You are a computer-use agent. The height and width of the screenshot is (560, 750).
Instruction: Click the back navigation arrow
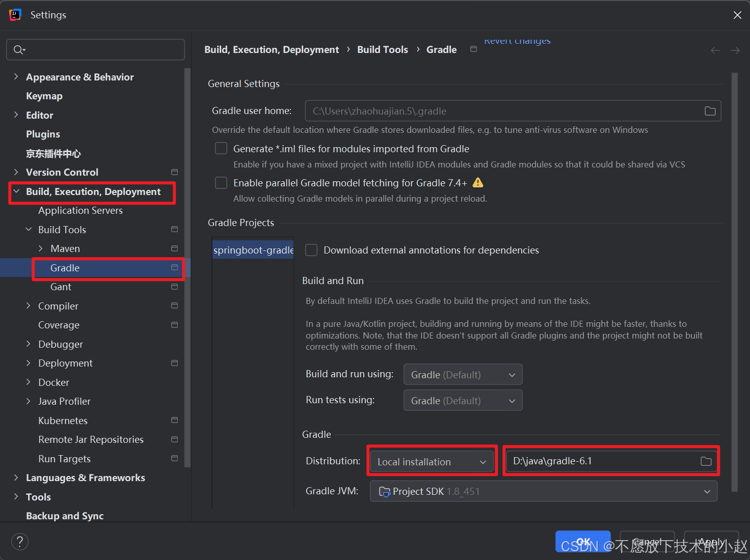coord(715,50)
